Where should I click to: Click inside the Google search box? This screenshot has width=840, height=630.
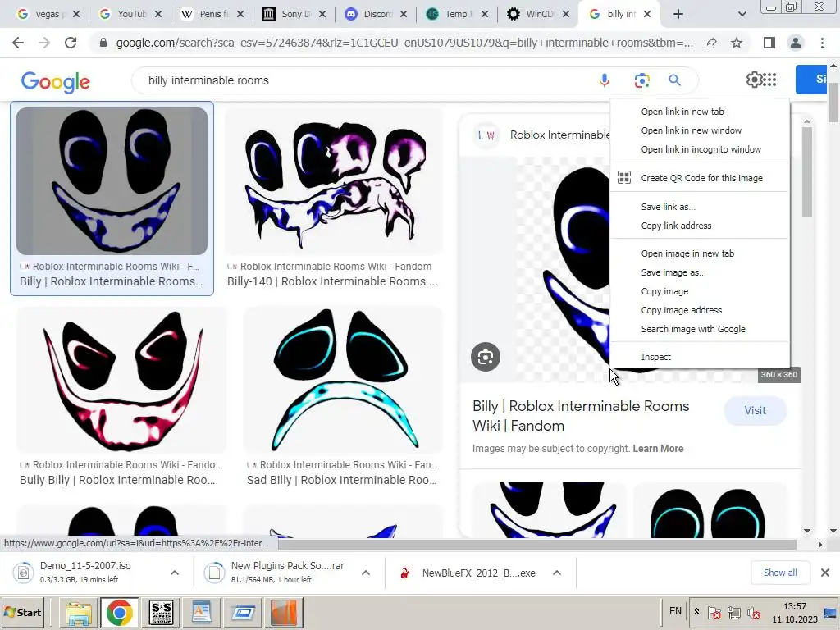click(x=364, y=80)
